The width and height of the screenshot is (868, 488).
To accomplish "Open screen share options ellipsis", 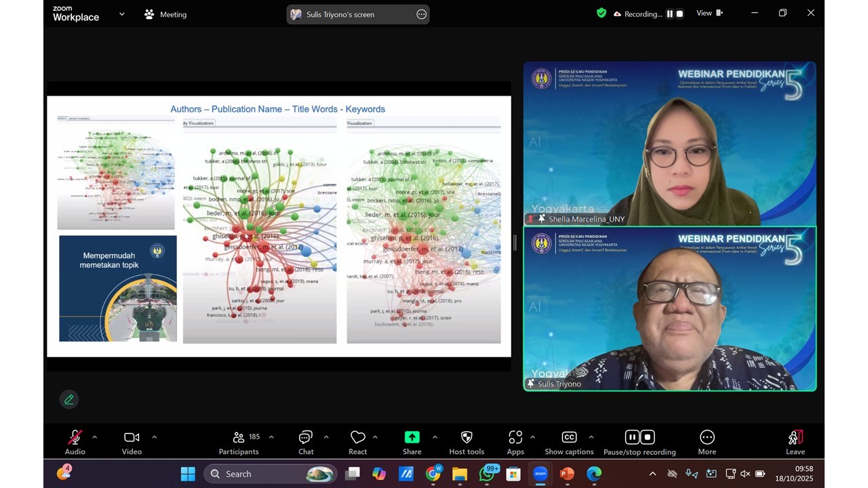I will 421,14.
